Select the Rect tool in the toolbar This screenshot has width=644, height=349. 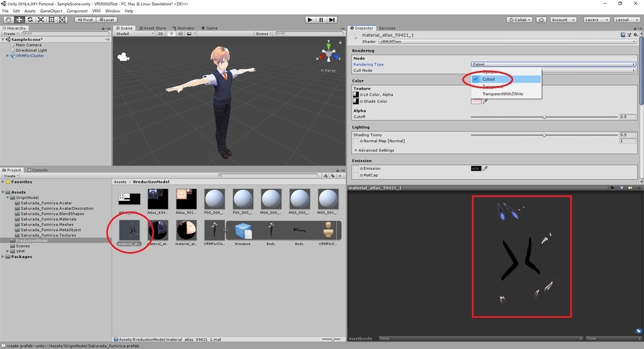[51, 20]
